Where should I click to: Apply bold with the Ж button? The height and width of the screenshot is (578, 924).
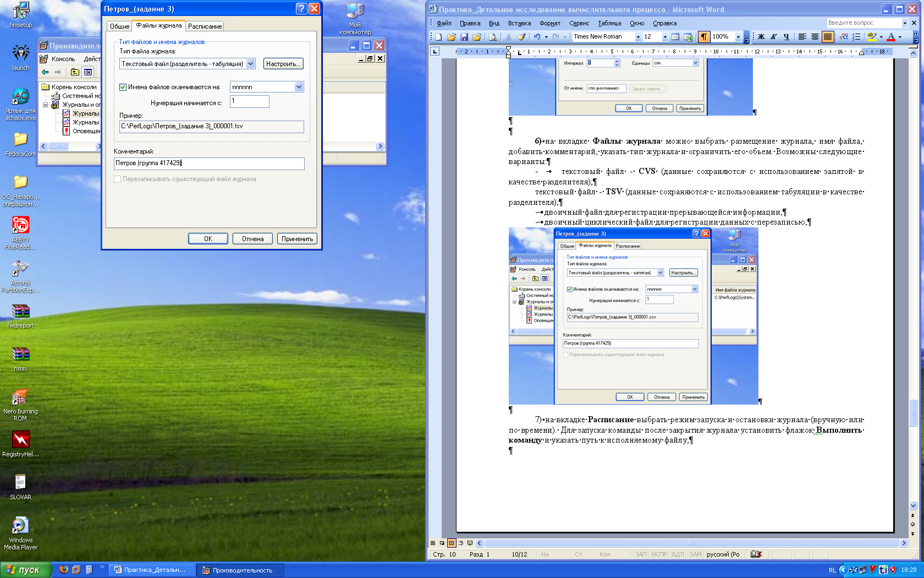pos(761,37)
